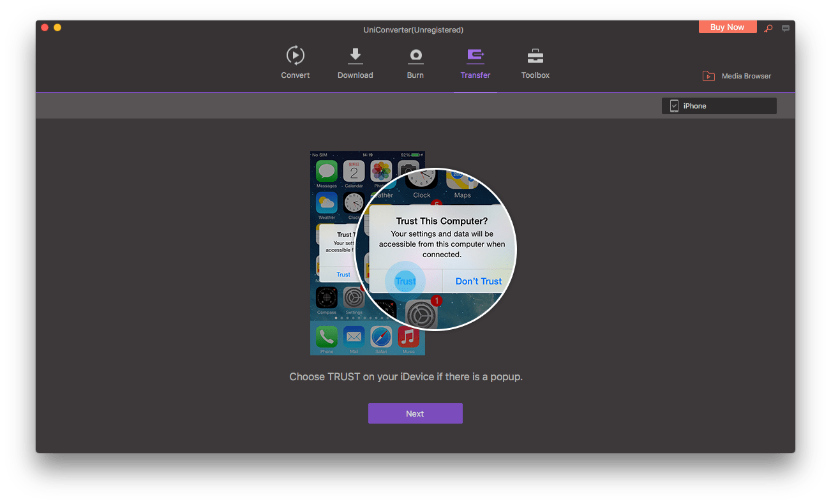Select the Transfer icon
Image resolution: width=831 pixels, height=504 pixels.
click(x=475, y=56)
